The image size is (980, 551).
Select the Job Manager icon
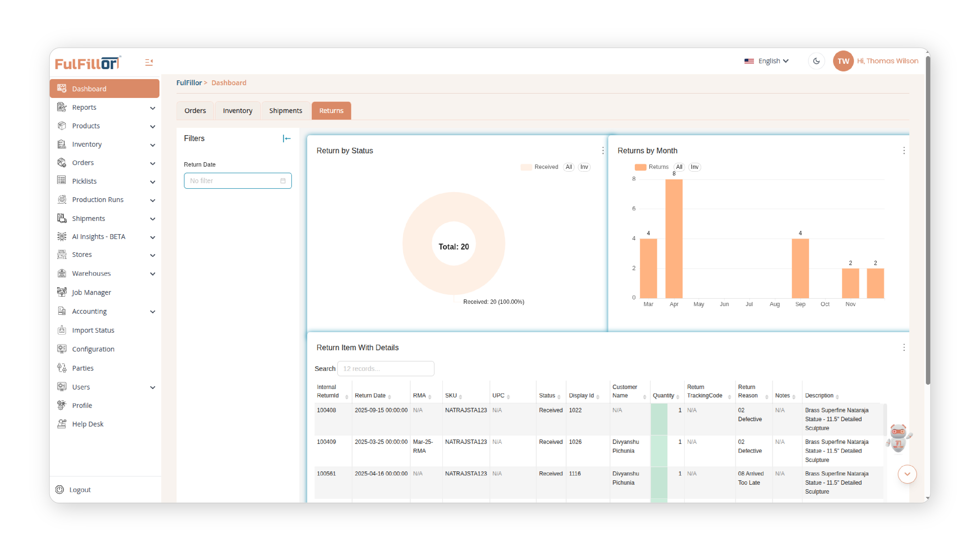62,292
